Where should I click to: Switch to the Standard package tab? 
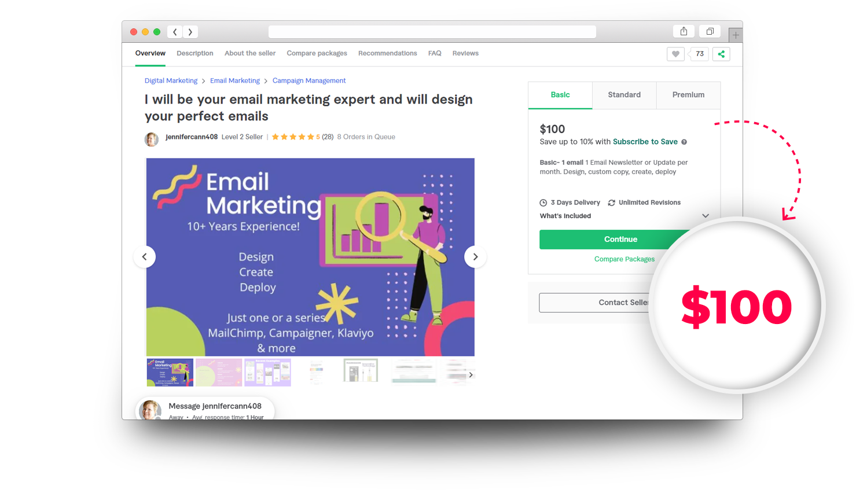click(624, 95)
